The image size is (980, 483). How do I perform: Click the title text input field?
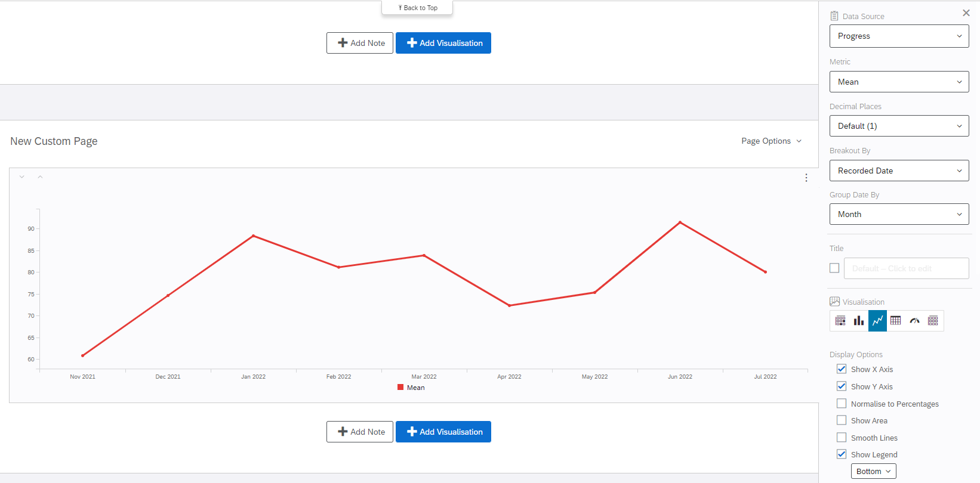coord(907,268)
